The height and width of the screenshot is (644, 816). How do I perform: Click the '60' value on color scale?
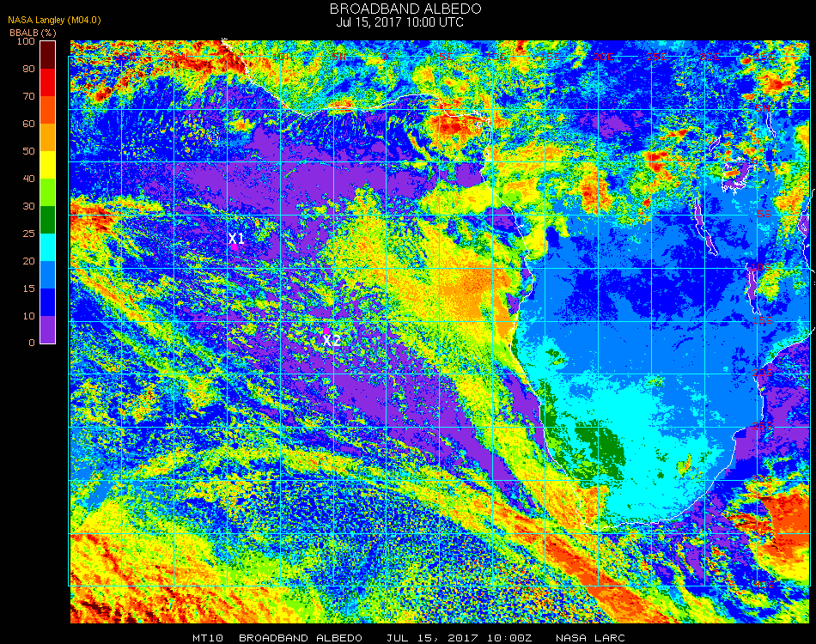pos(28,124)
